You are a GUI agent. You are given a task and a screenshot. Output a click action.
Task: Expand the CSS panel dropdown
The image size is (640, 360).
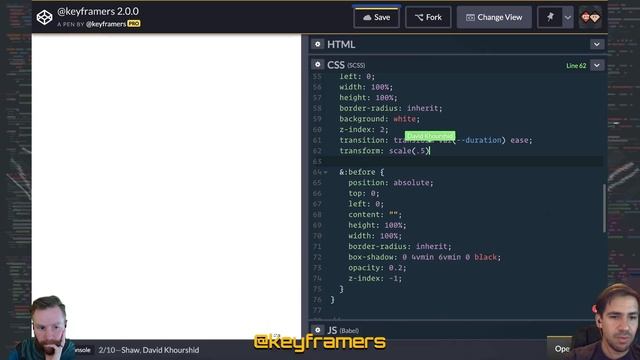(x=596, y=65)
